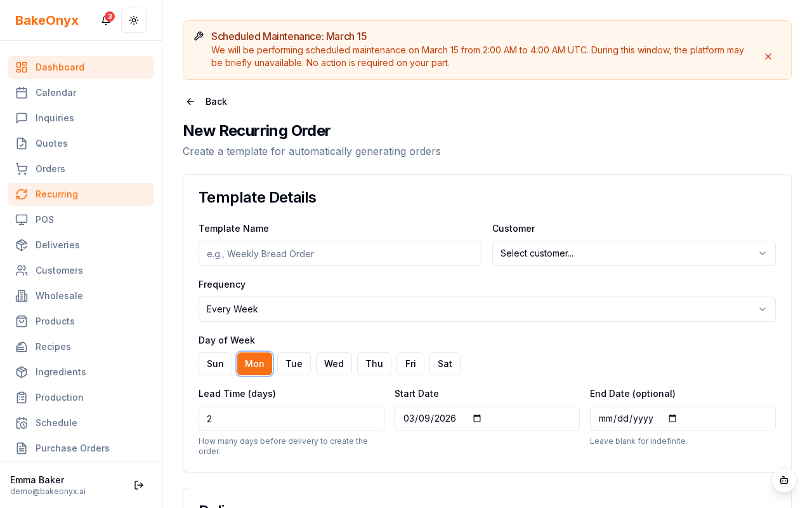This screenshot has width=812, height=508.
Task: Open the Production section
Action: [59, 398]
